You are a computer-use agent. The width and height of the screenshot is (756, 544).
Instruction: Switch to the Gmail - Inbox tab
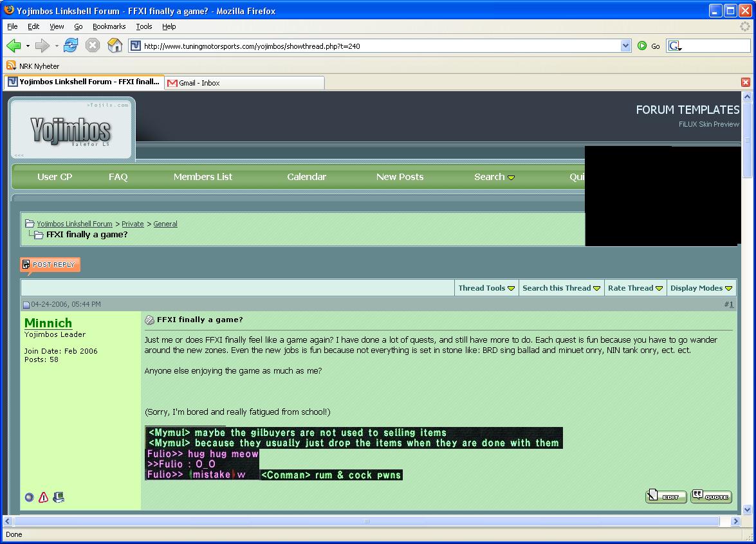244,83
